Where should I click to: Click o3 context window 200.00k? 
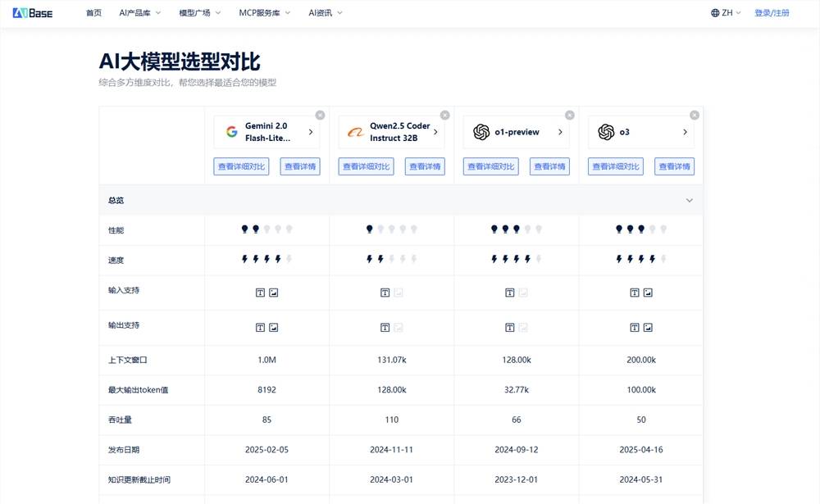coord(641,360)
